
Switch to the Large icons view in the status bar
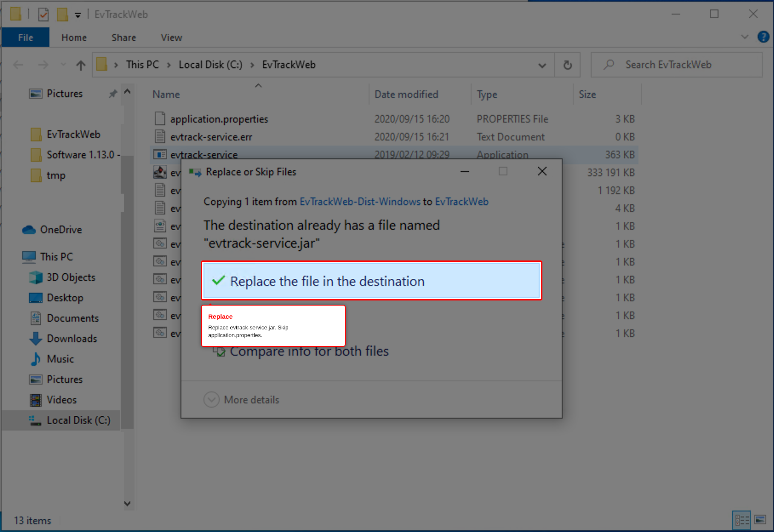760,520
